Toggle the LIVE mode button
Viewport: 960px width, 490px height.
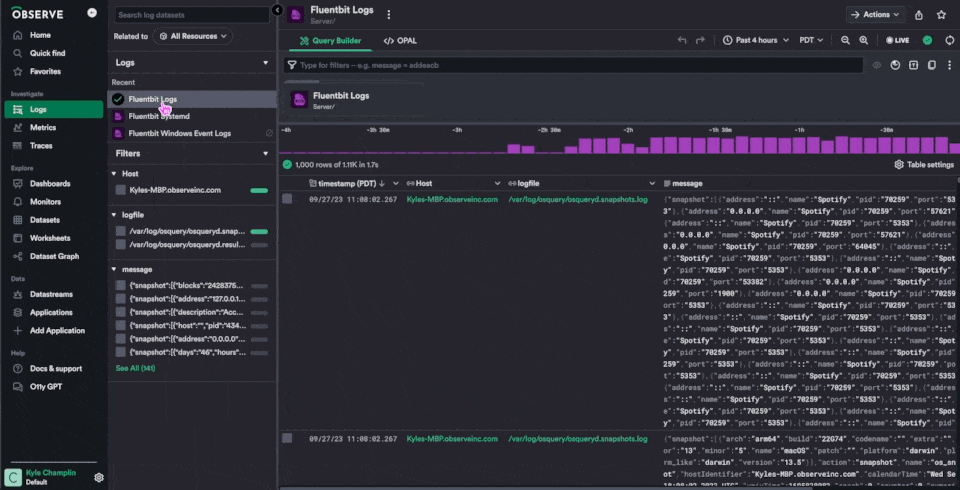click(x=898, y=40)
